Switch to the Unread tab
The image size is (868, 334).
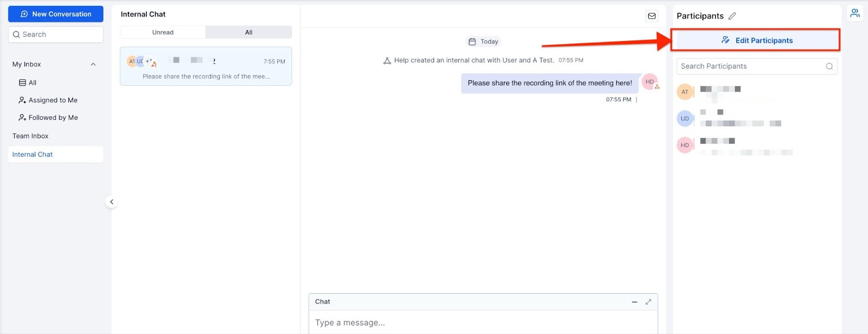point(163,33)
